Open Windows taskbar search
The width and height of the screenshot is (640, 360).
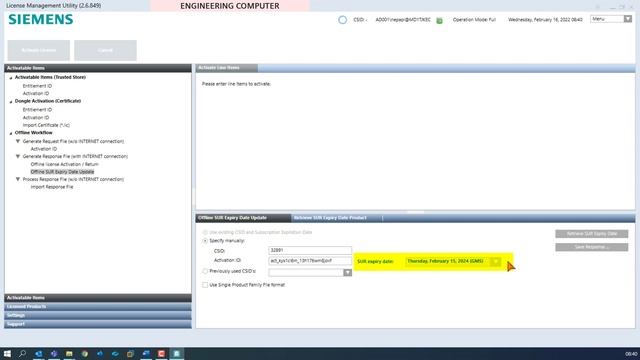click(22, 353)
